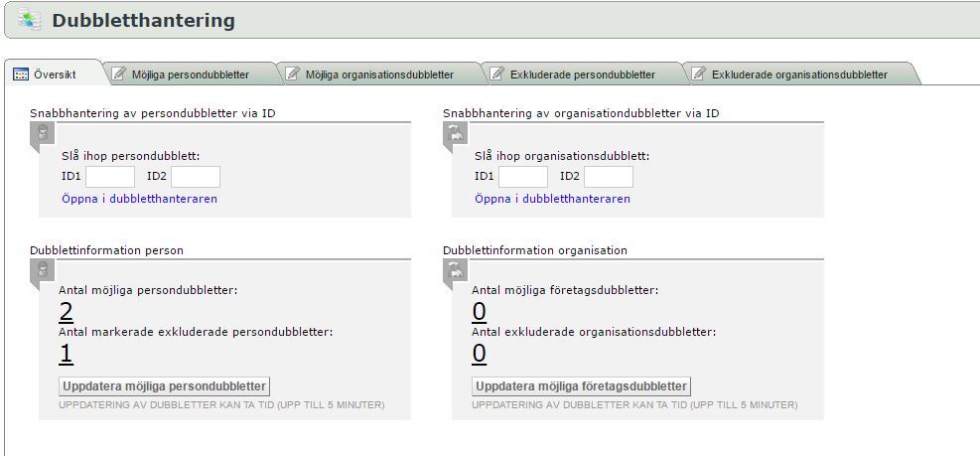Click the pencil icon on Möjliga persondubbletter tab

coord(119,75)
